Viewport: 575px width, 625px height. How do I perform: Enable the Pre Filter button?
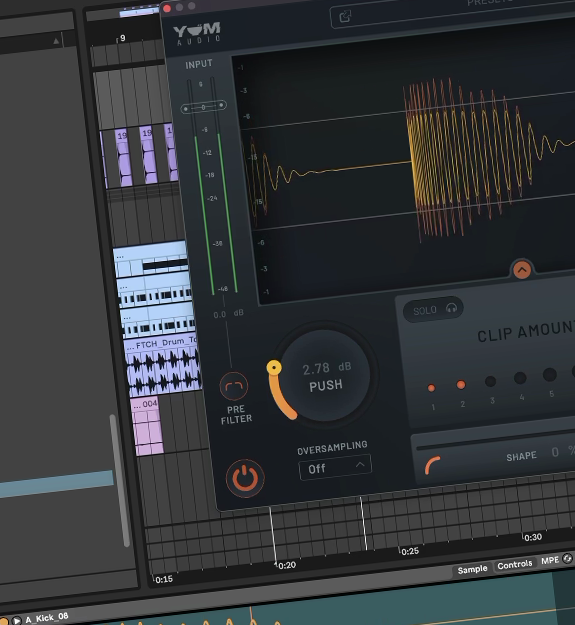coord(234,386)
